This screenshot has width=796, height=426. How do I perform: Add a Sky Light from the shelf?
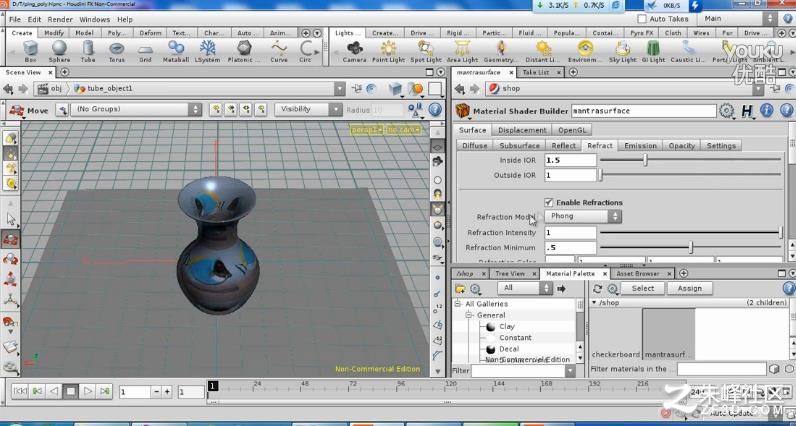pyautogui.click(x=622, y=51)
